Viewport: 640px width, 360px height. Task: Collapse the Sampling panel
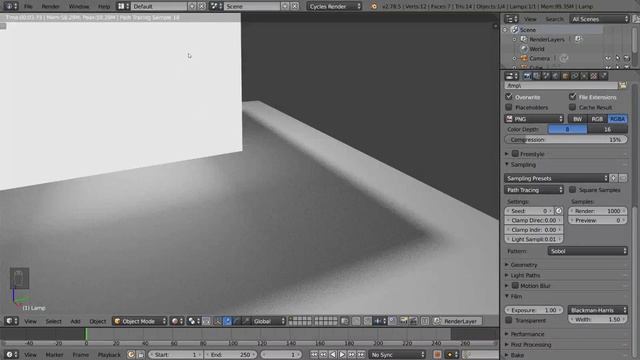[x=507, y=164]
